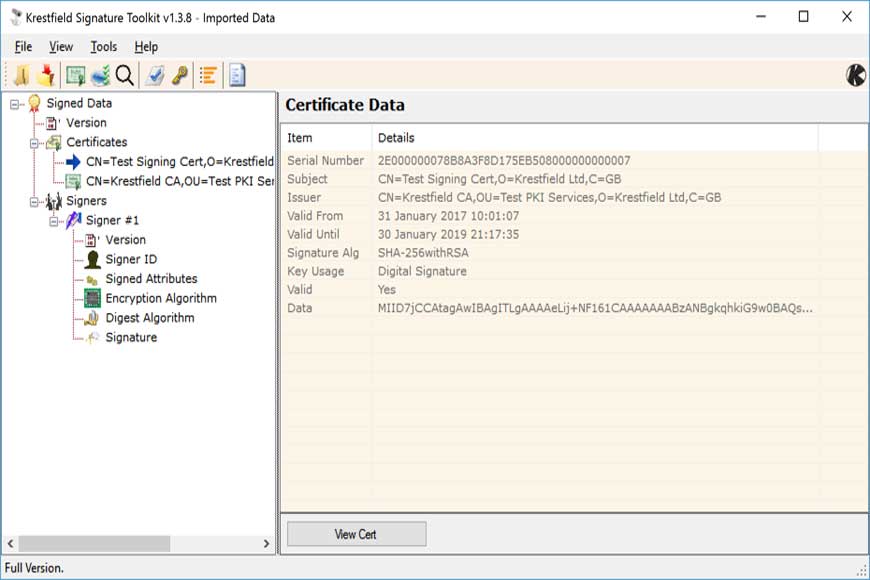Screen dimensions: 870x580
Task: Click the Subject value CN=Test Signing Cert
Action: click(x=499, y=179)
